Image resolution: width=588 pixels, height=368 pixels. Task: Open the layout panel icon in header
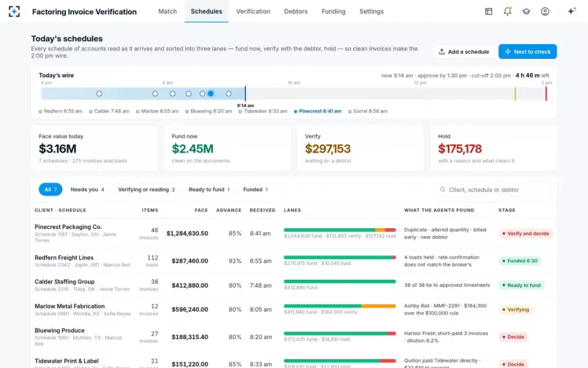coord(489,11)
